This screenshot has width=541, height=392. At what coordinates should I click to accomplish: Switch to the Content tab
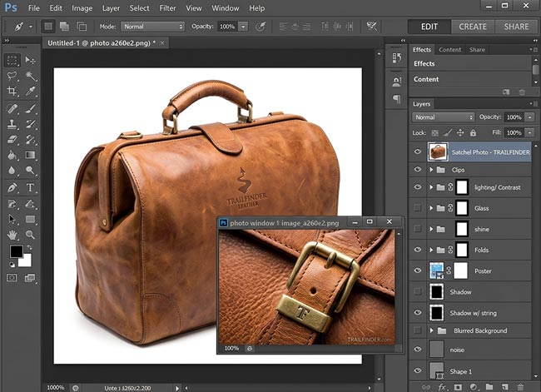pyautogui.click(x=450, y=50)
